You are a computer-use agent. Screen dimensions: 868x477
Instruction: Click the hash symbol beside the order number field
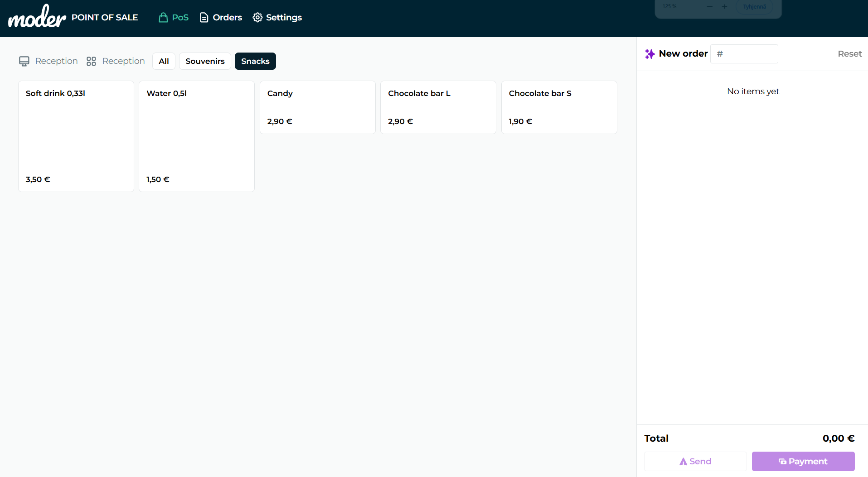point(720,54)
